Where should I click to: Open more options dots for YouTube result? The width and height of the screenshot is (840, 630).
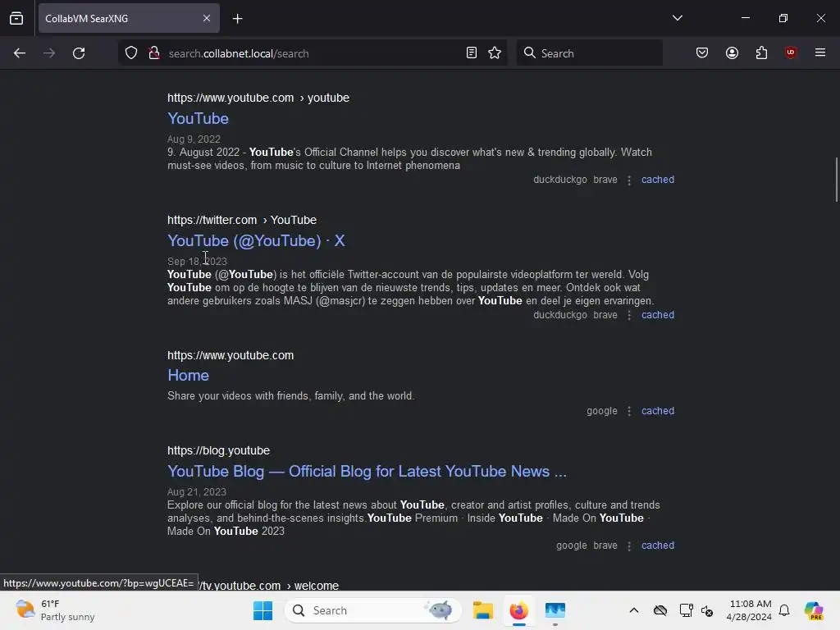(x=629, y=180)
